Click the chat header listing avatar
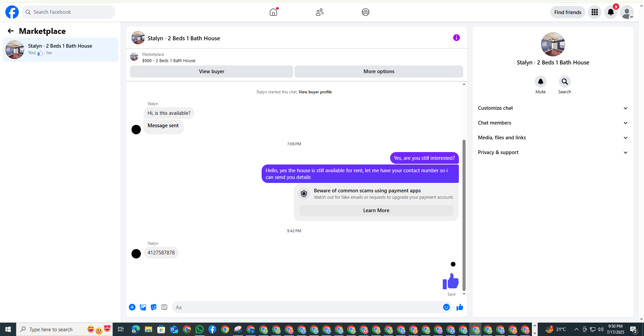Image resolution: width=644 pixels, height=336 pixels. pyautogui.click(x=138, y=38)
